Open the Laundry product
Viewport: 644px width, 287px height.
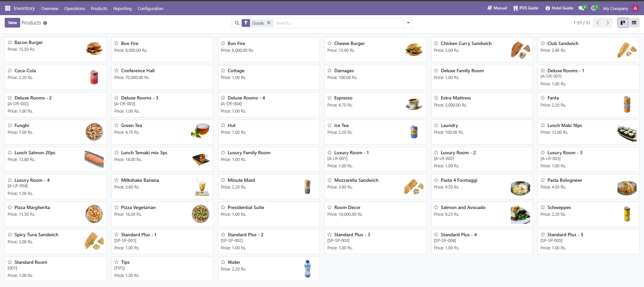coord(482,132)
